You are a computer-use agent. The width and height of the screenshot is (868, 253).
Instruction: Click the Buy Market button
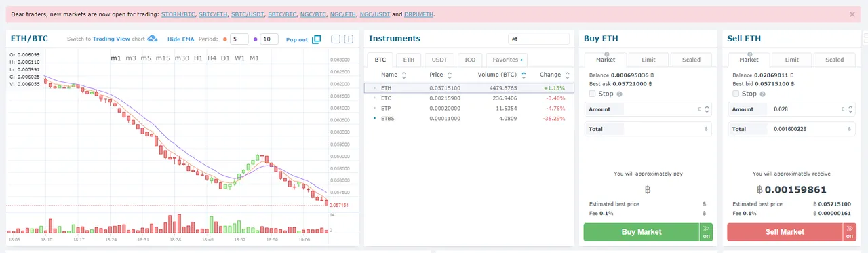click(642, 232)
